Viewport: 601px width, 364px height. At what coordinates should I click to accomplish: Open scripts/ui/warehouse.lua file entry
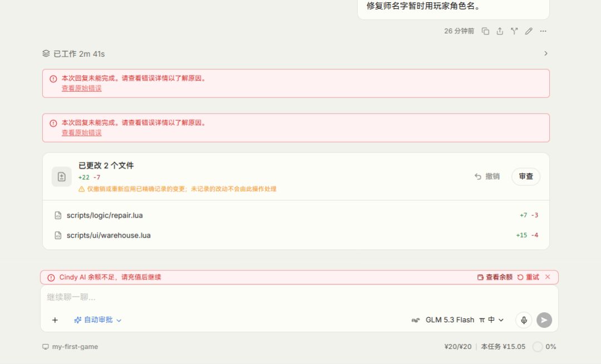tap(296, 235)
